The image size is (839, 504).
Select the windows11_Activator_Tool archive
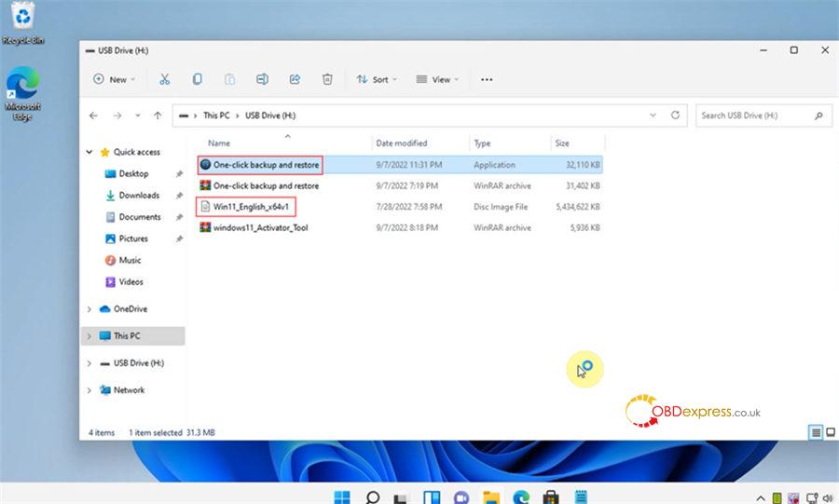pyautogui.click(x=400, y=227)
